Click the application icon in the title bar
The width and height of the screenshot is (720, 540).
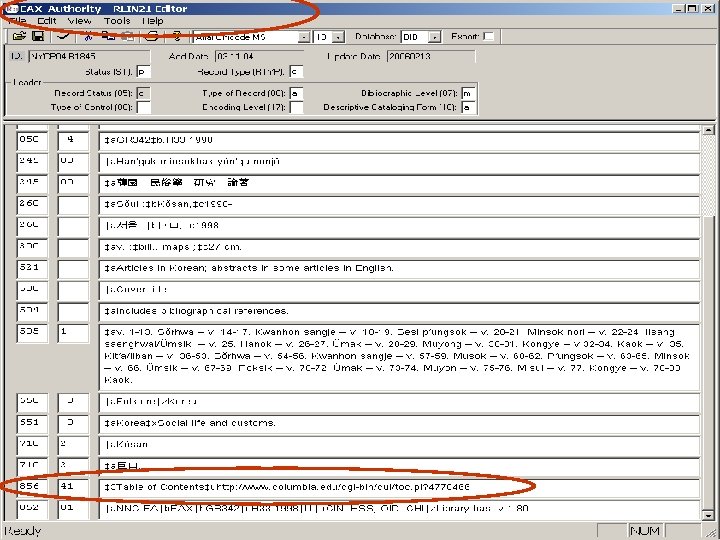pos(11,9)
